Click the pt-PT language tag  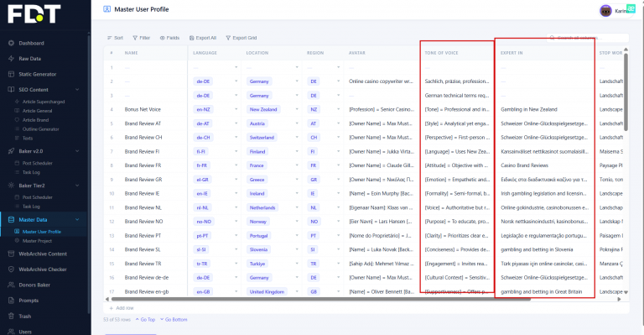(202, 236)
